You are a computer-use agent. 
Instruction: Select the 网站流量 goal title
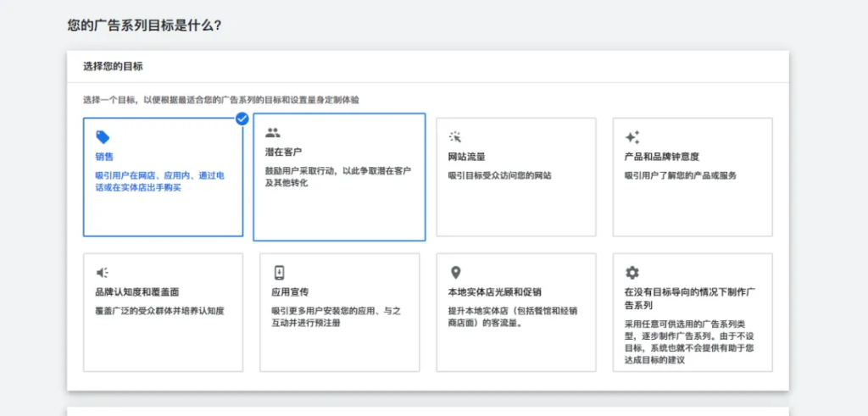click(x=467, y=157)
